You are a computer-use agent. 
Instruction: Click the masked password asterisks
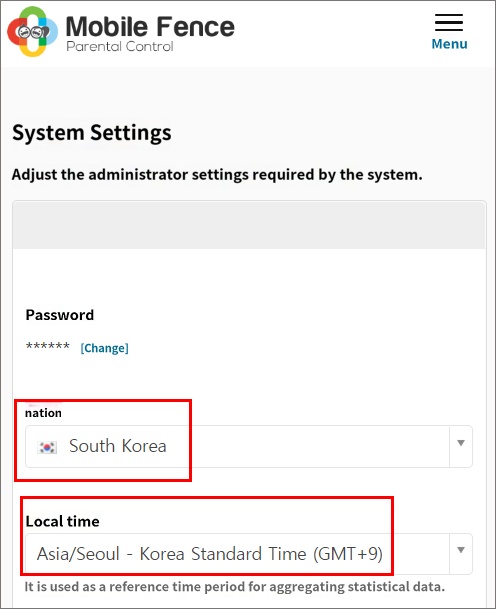pos(48,346)
